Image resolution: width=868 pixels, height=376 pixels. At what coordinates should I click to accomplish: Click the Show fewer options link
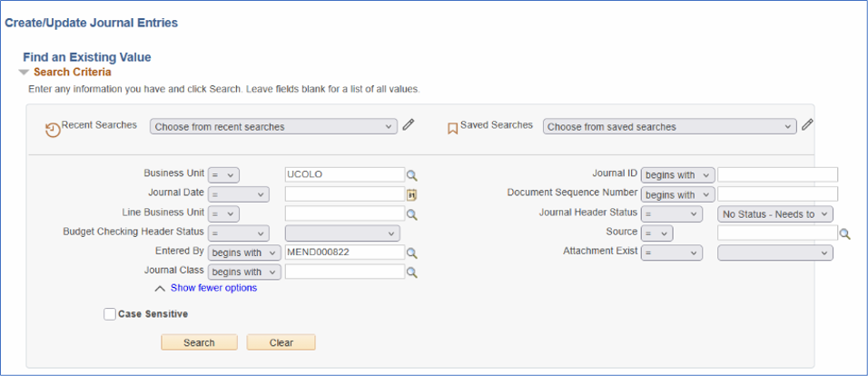click(x=213, y=288)
